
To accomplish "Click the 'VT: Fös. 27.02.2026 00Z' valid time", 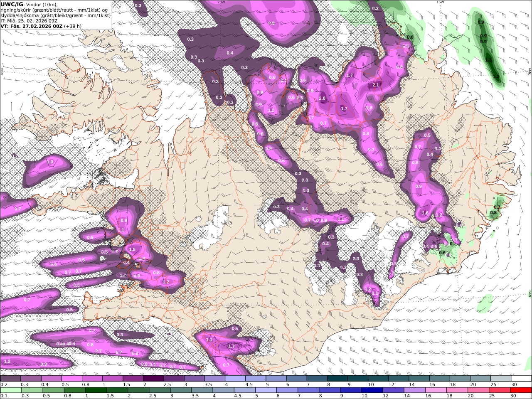I will 32,26.
